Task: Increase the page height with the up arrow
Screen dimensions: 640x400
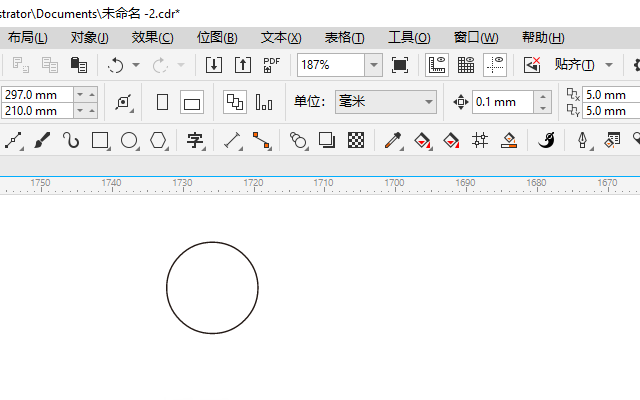Action: point(92,111)
